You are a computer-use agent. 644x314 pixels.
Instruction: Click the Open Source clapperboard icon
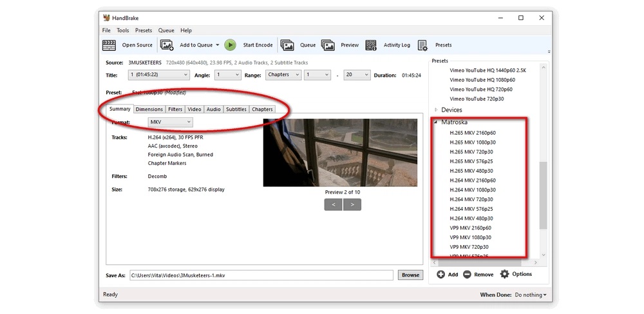point(109,45)
